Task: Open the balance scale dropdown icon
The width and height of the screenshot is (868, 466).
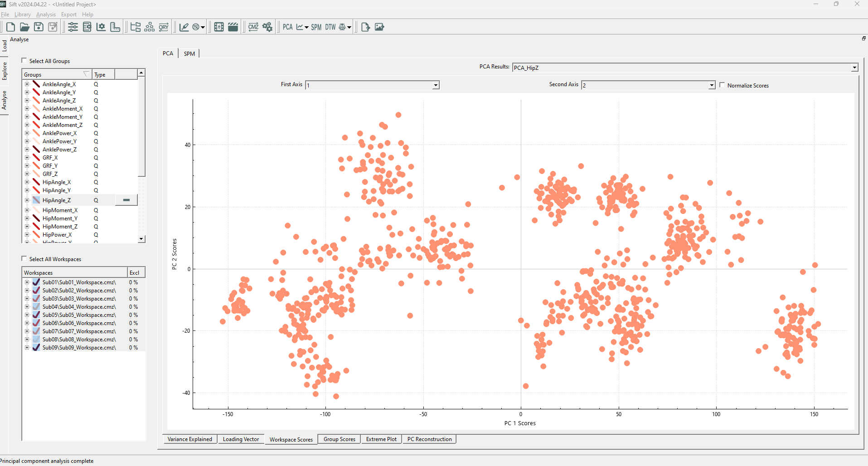Action: pyautogui.click(x=345, y=27)
